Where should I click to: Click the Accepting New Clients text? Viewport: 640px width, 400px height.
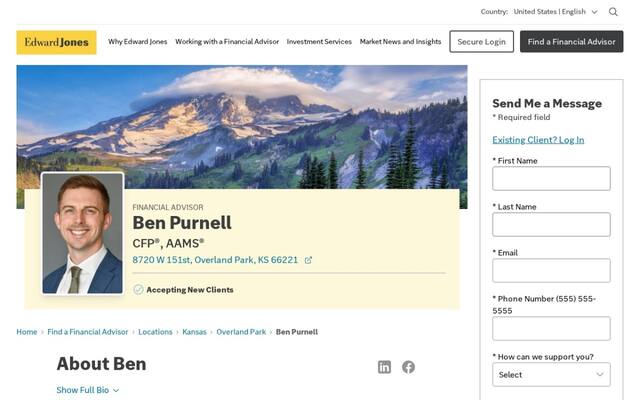[190, 290]
